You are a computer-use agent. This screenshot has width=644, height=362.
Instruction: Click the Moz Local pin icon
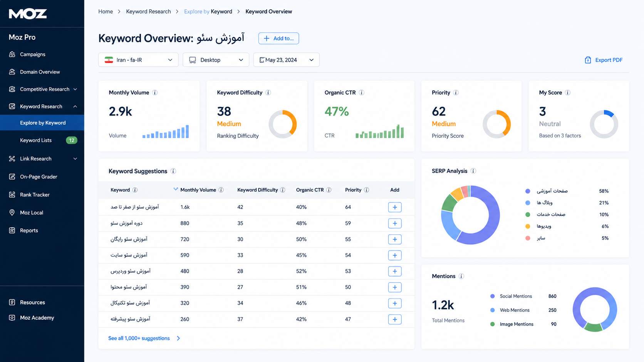click(12, 212)
